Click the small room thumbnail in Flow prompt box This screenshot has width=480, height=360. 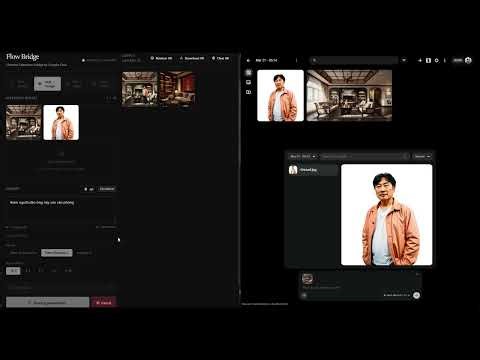[307, 279]
